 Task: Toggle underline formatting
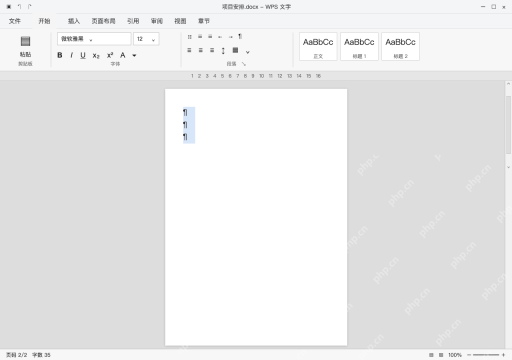coord(83,55)
